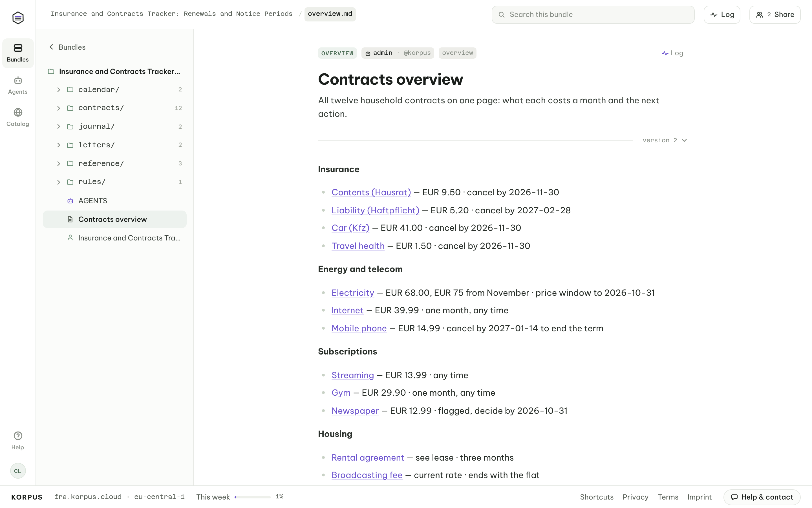Select Contracts overview in file tree

(115, 219)
